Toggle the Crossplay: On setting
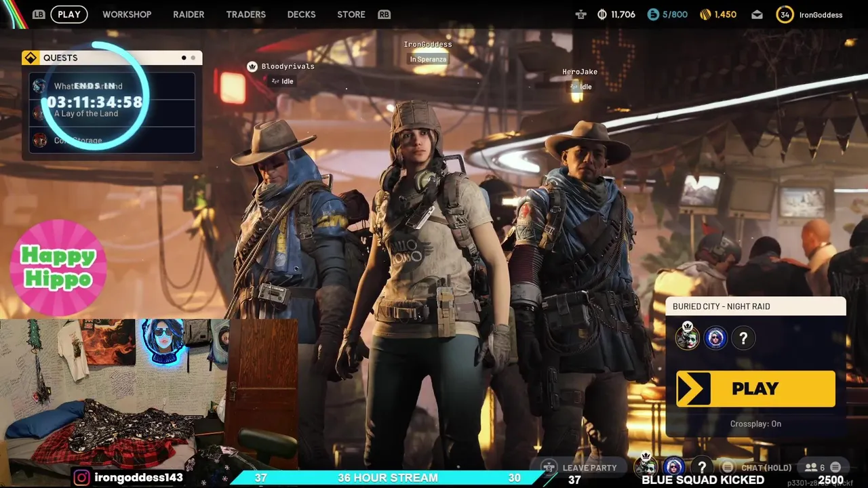The height and width of the screenshot is (488, 868). coord(755,424)
